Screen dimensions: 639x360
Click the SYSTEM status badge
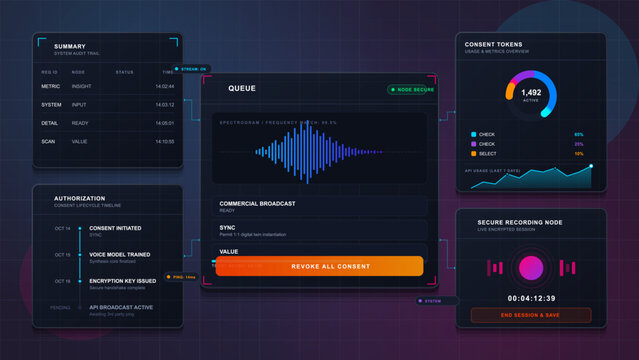(x=437, y=301)
